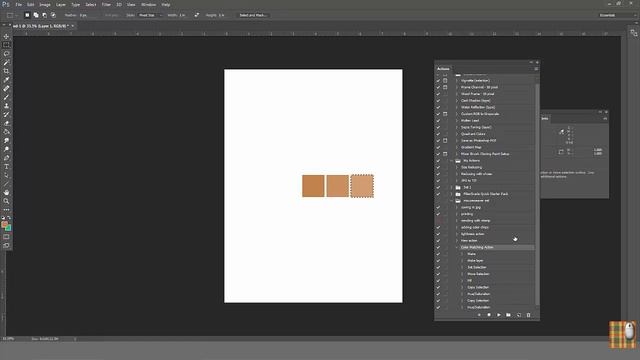This screenshot has height=360, width=640.
Task: Select the Magic Wand tool
Action: tap(6, 62)
